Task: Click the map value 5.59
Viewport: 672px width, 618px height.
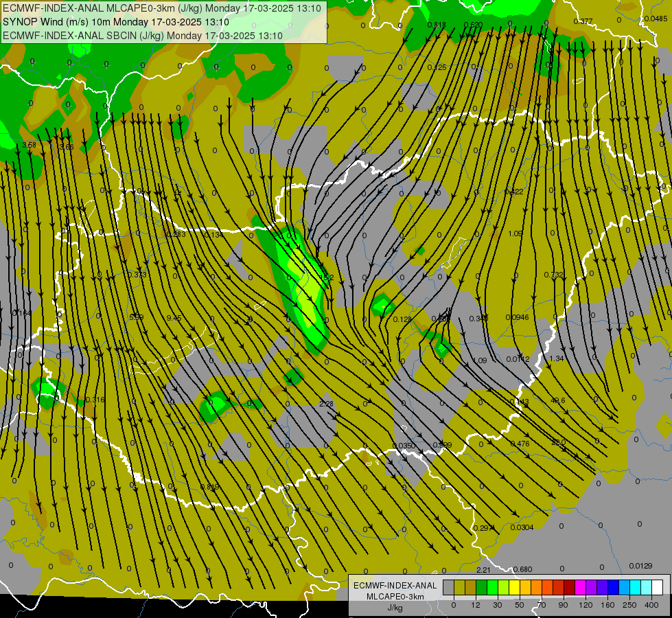Action: (137, 317)
